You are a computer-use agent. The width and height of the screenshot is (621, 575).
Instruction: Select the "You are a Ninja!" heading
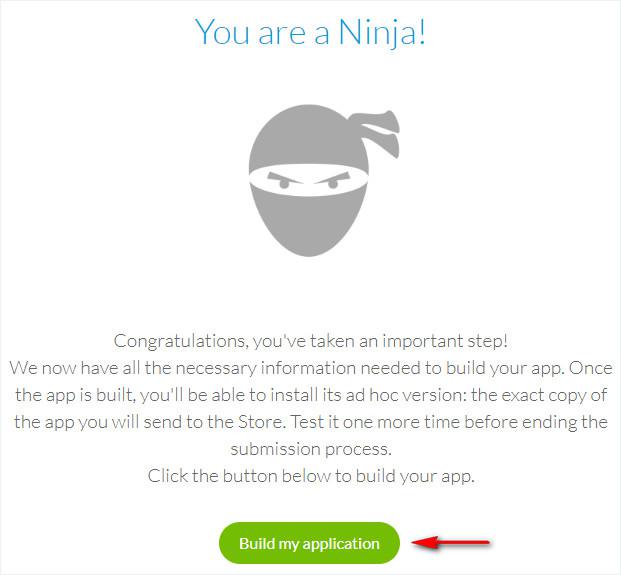310,31
